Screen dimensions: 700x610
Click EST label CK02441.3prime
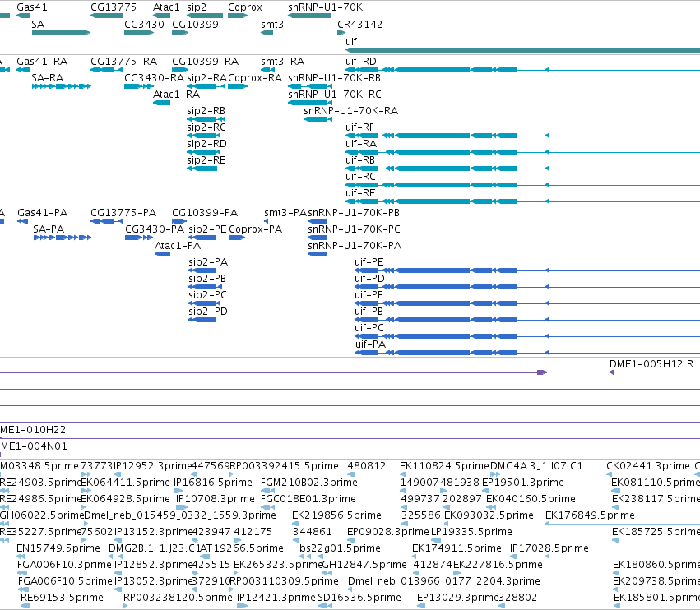click(x=648, y=466)
